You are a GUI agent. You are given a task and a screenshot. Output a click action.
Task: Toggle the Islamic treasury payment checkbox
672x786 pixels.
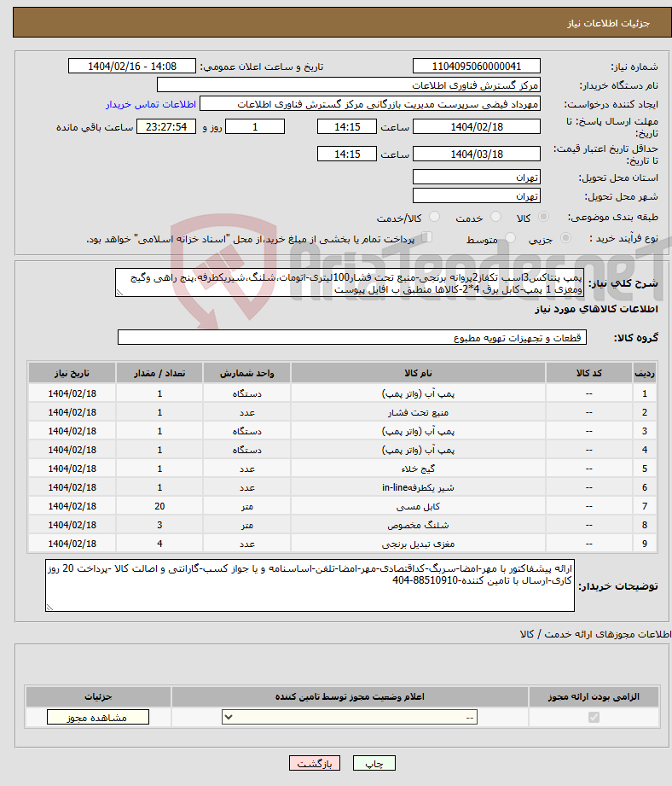[x=426, y=237]
